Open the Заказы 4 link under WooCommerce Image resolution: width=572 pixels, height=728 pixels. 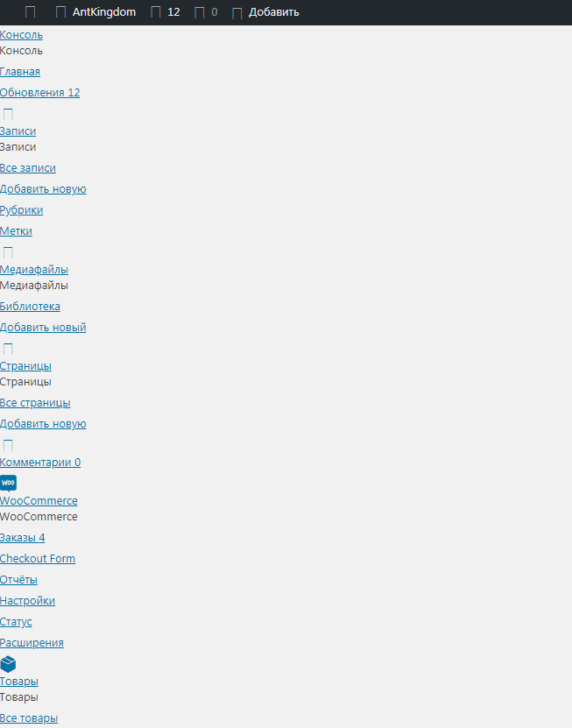click(22, 537)
